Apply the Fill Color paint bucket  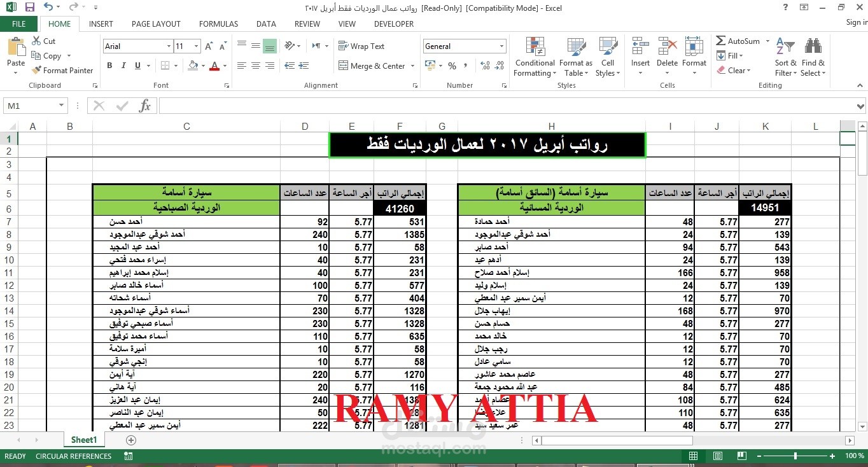193,66
